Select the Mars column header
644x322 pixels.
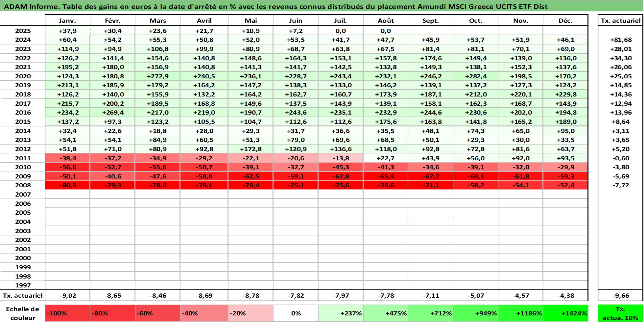point(158,20)
